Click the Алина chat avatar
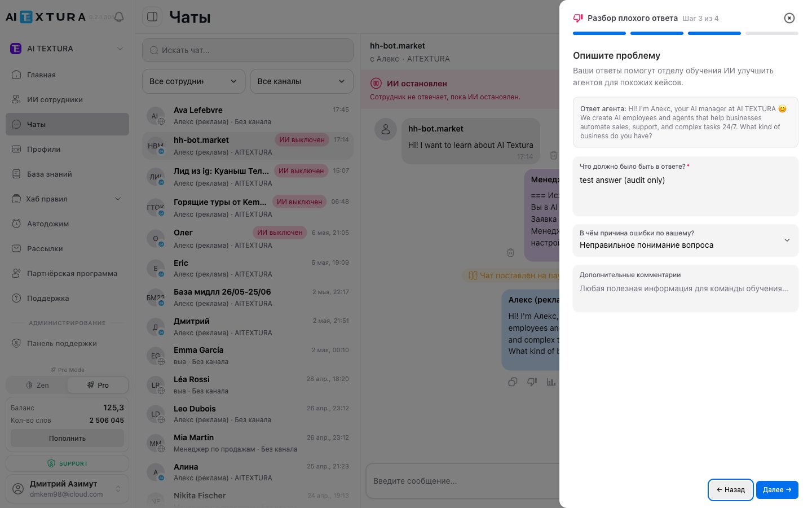812x508 pixels. click(155, 472)
